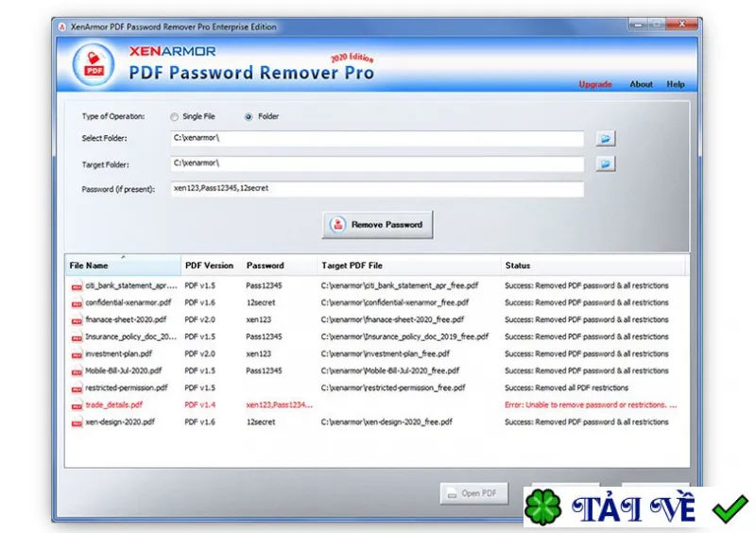This screenshot has width=756, height=533.
Task: Click the Remove Password button
Action: click(377, 225)
